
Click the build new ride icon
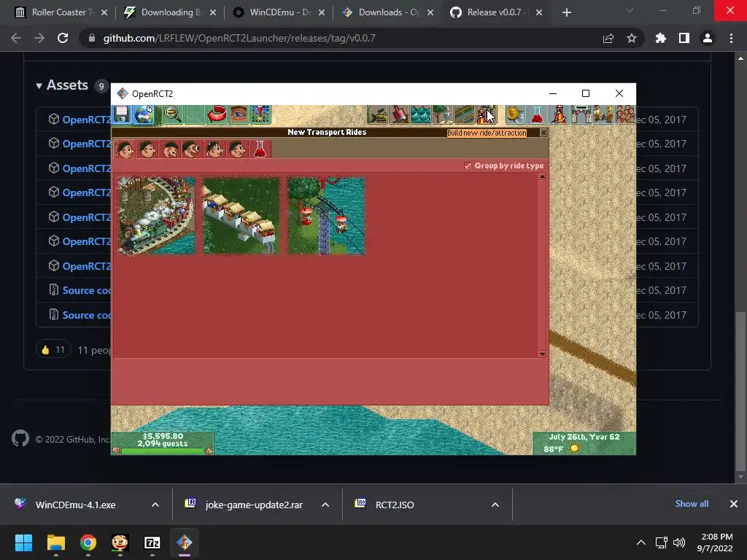[487, 114]
